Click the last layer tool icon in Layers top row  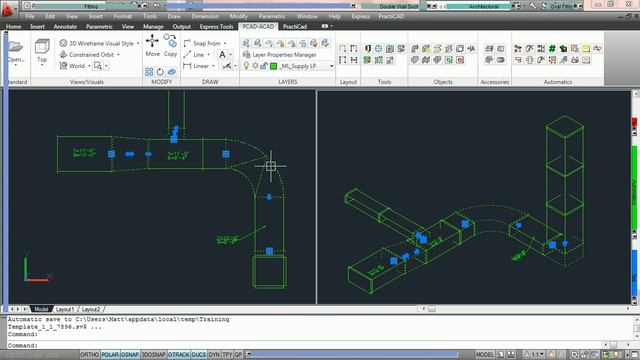(325, 43)
